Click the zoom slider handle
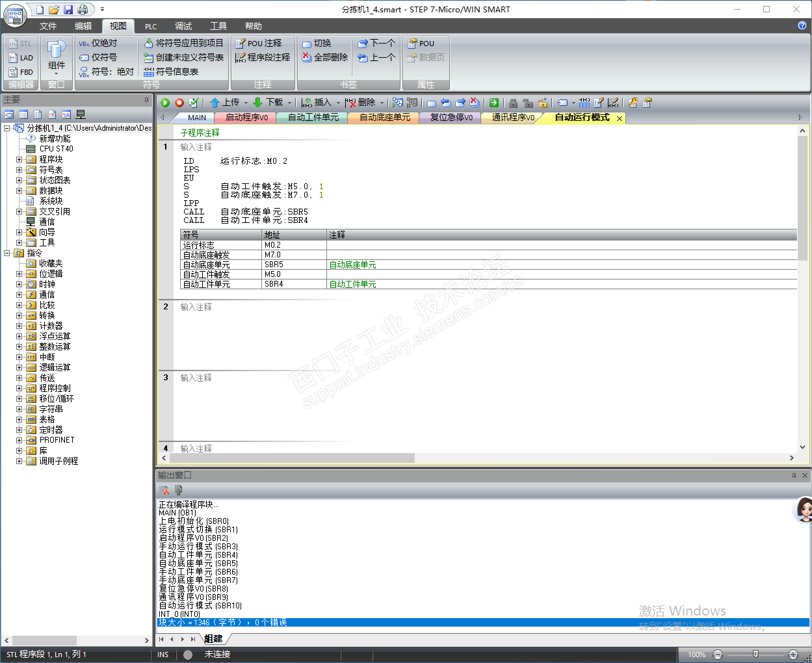This screenshot has height=663, width=812. coord(755,654)
